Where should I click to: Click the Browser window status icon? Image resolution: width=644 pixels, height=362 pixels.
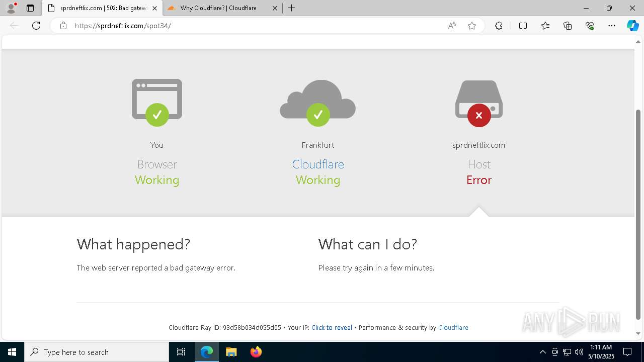(157, 102)
